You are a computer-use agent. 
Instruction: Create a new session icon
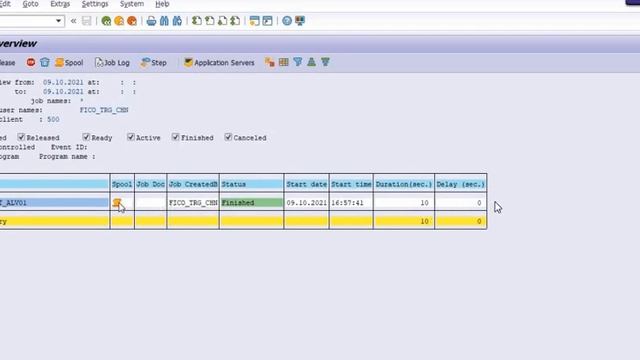[x=254, y=21]
